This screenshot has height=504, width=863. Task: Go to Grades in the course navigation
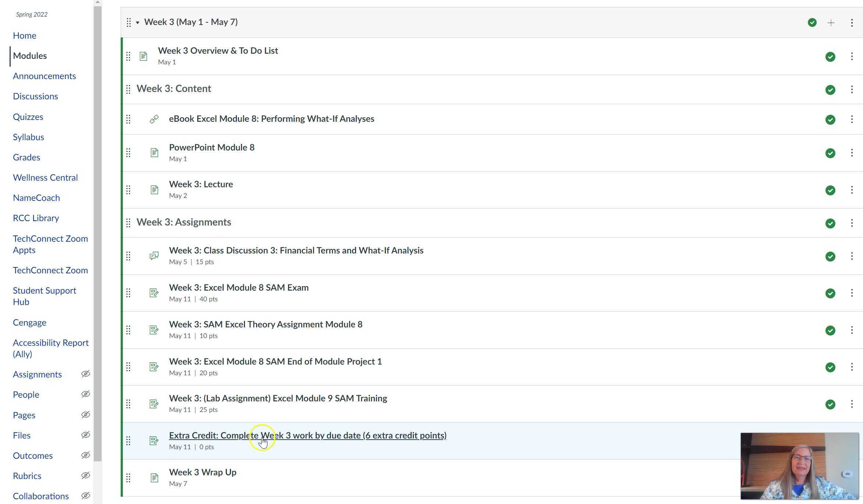pyautogui.click(x=26, y=157)
